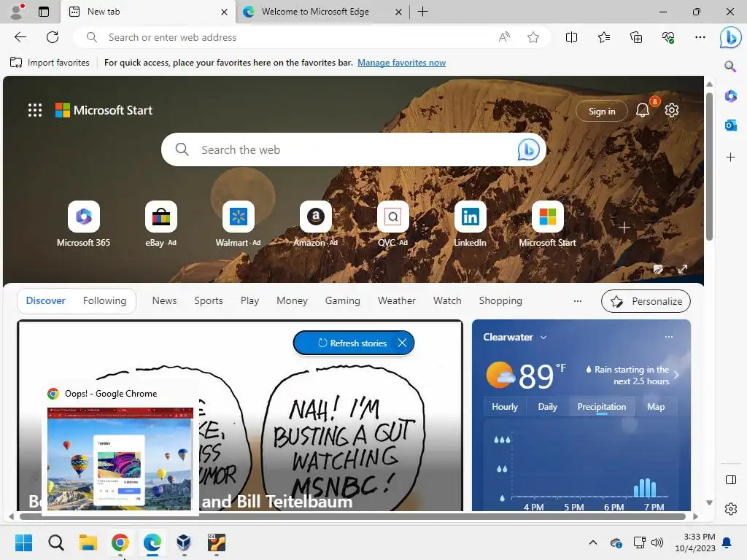Open the Edge Settings and more menu

[700, 37]
